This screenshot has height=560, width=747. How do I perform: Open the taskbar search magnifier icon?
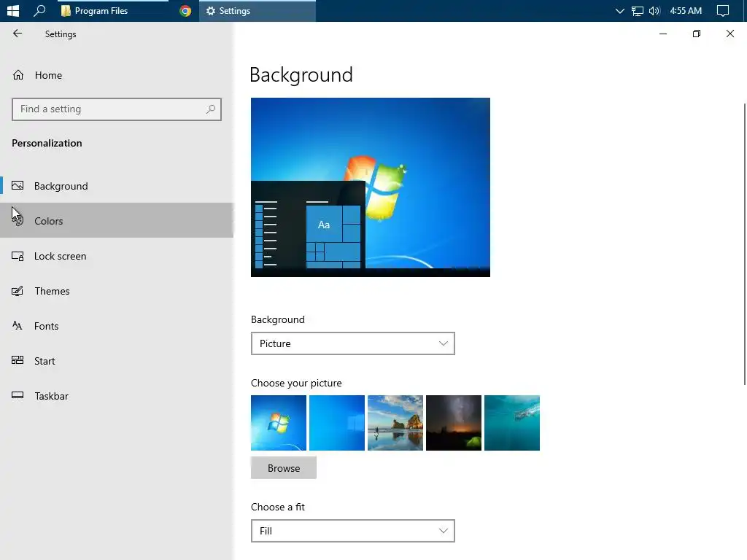tap(39, 10)
